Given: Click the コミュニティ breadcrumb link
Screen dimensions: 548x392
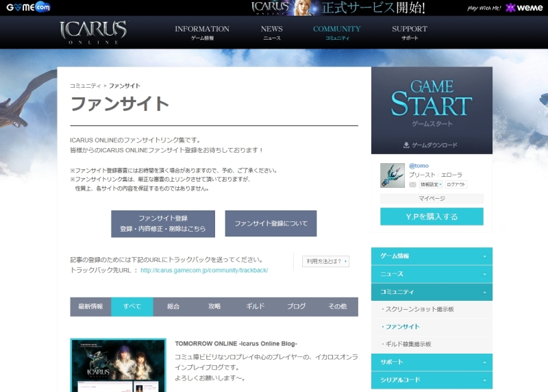Looking at the screenshot, I should tap(85, 86).
